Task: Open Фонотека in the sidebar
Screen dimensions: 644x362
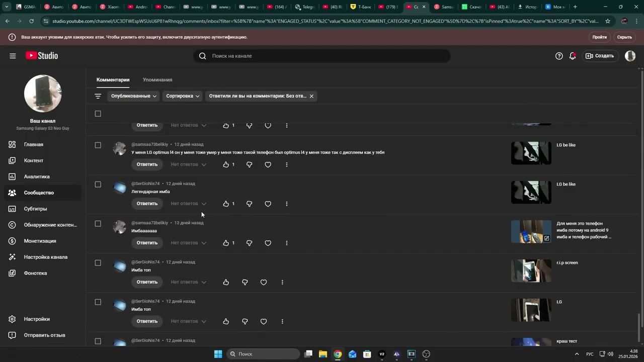Action: click(x=43, y=273)
